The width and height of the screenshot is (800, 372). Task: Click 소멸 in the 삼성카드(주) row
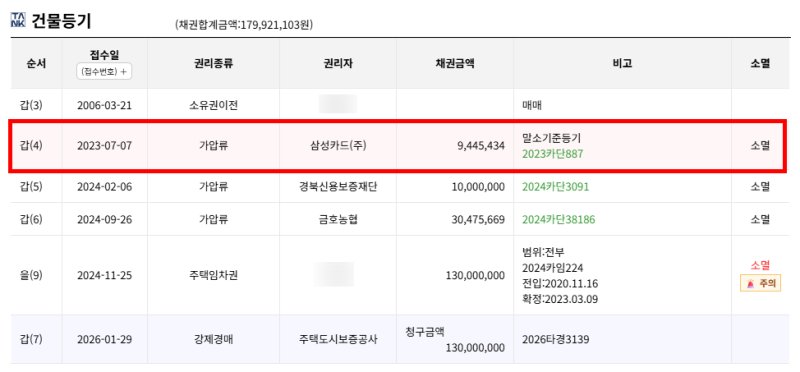coord(760,145)
